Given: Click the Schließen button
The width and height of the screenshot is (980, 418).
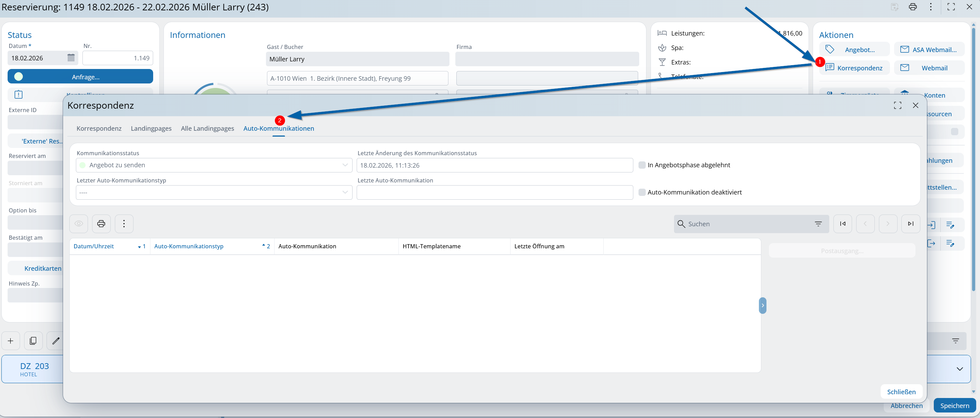Looking at the screenshot, I should coord(901,392).
